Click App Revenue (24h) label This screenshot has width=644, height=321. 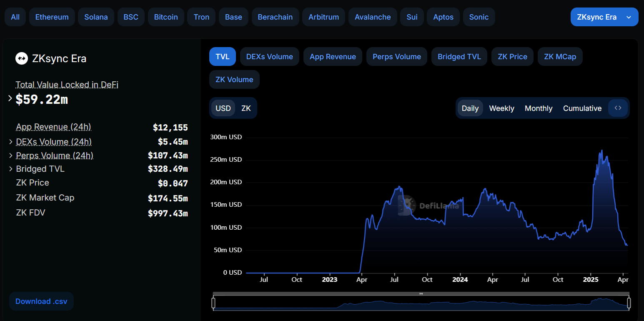pos(53,127)
